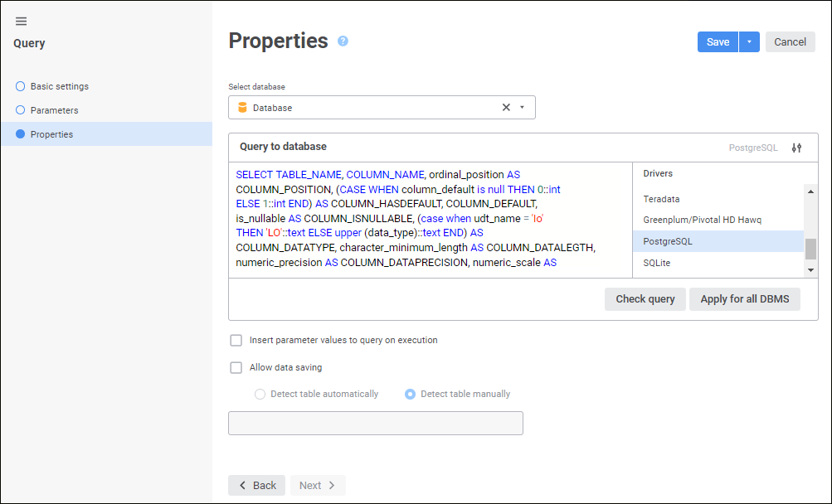Click the help question mark icon
This screenshot has height=504, width=832.
343,41
